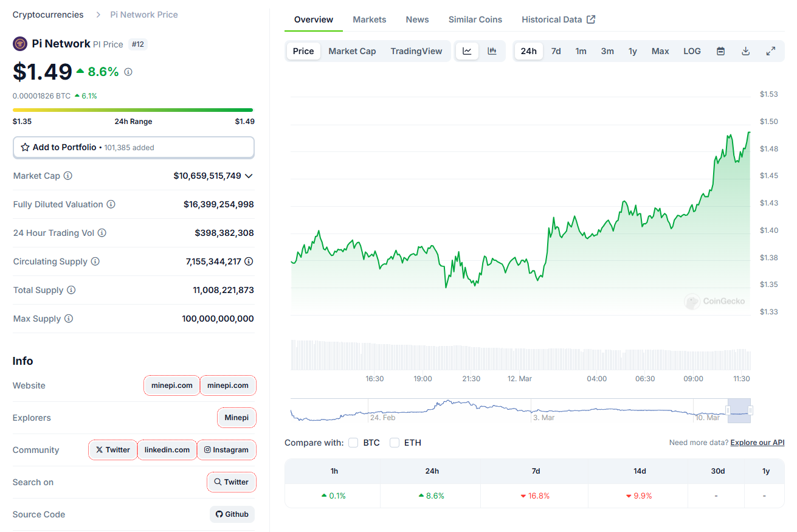Open second minepi.com website link
Image resolution: width=797 pixels, height=532 pixels.
point(228,385)
